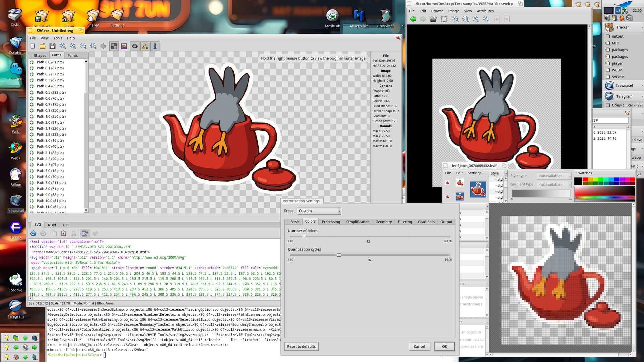Click OK in Vectorization Settings
This screenshot has width=644, height=362.
point(444,346)
